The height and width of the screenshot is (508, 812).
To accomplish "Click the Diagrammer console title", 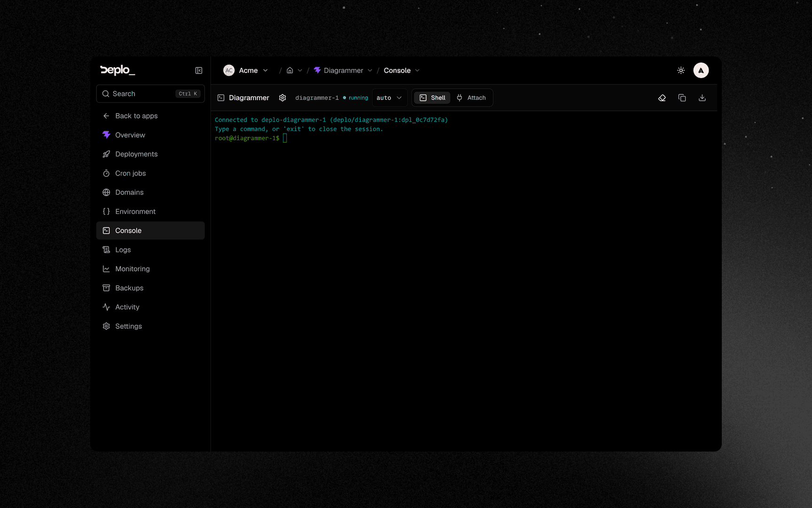I will coord(249,98).
